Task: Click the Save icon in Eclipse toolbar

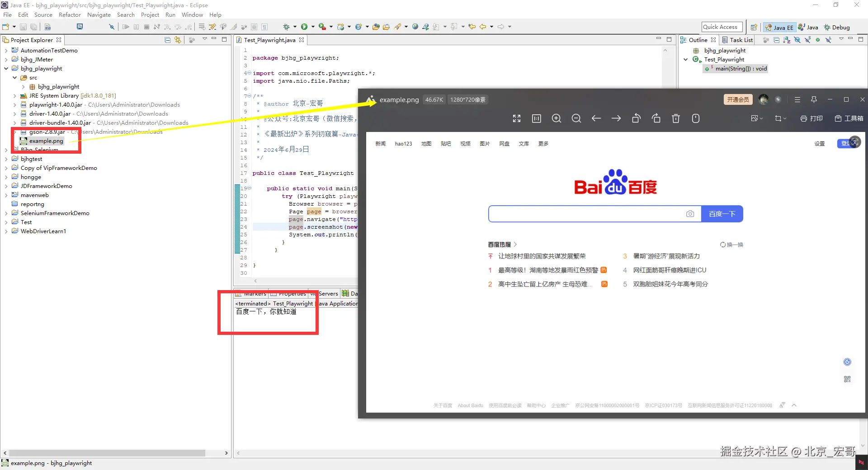Action: pos(24,27)
